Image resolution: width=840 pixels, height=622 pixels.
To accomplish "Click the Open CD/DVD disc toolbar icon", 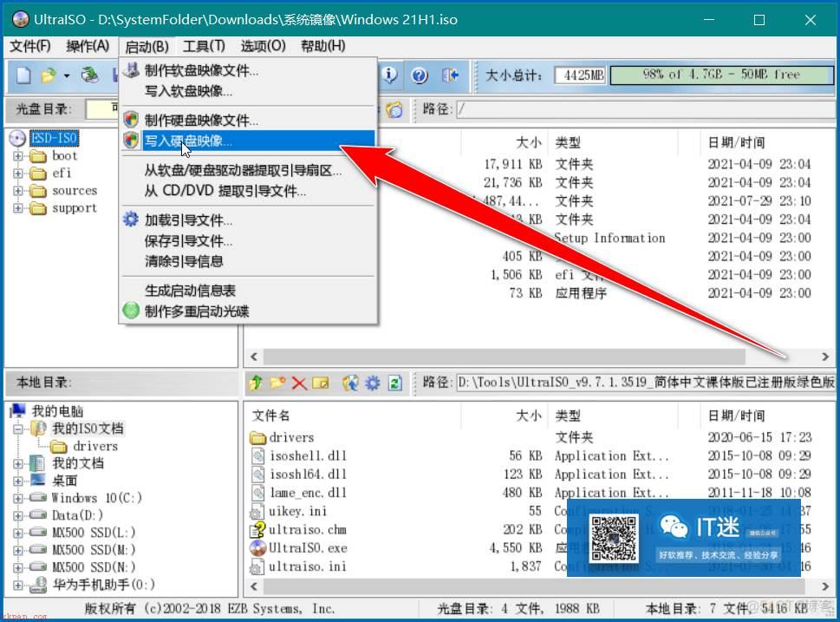I will [89, 75].
